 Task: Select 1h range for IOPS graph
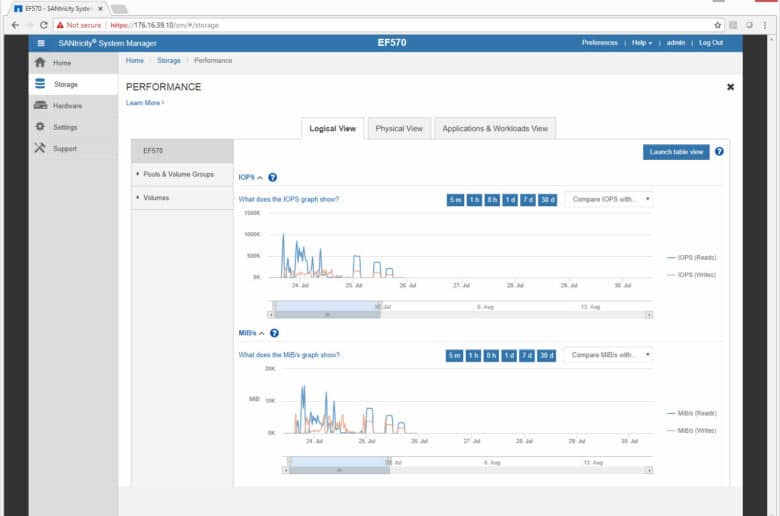coord(474,200)
